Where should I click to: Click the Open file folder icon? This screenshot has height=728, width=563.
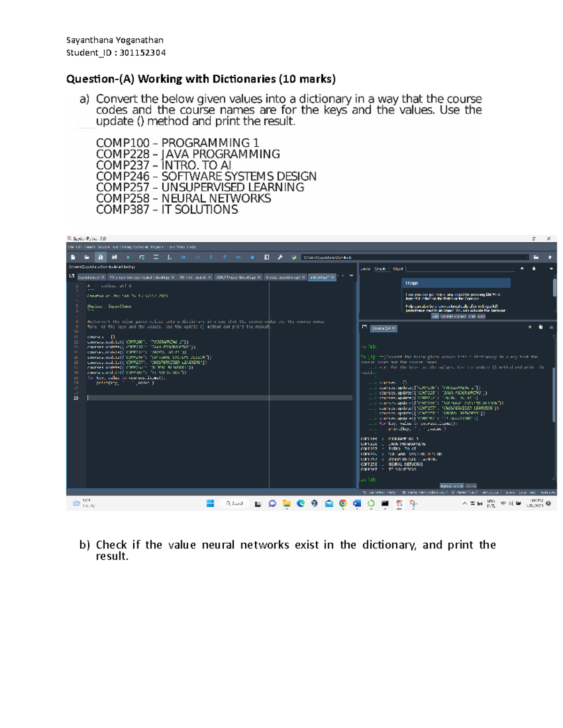click(x=87, y=257)
